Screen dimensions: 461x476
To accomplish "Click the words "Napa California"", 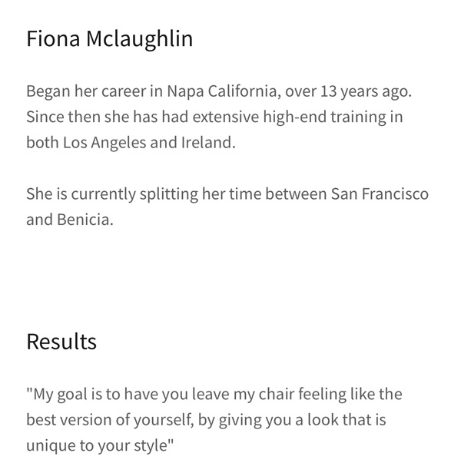I will point(222,91).
